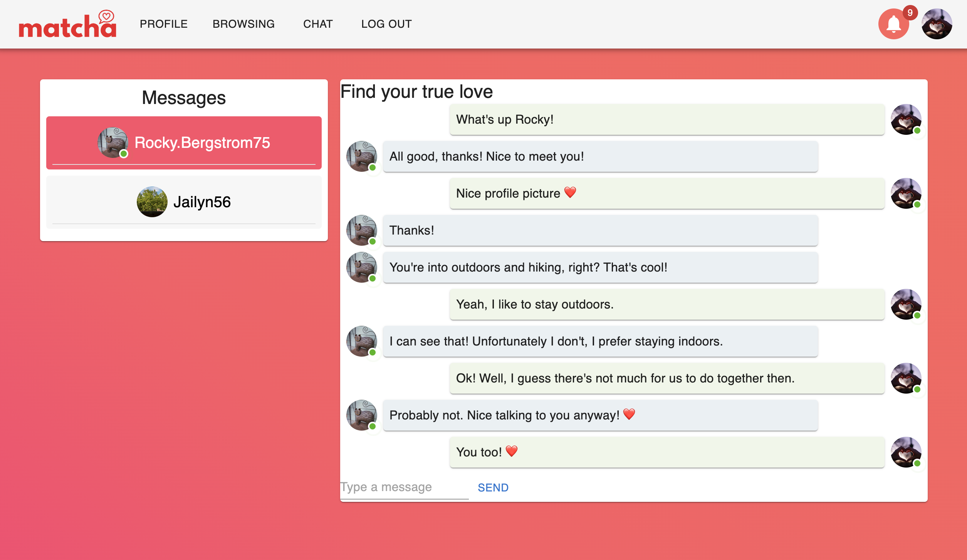Click Jailyn56's tree avatar
The image size is (967, 560).
152,202
